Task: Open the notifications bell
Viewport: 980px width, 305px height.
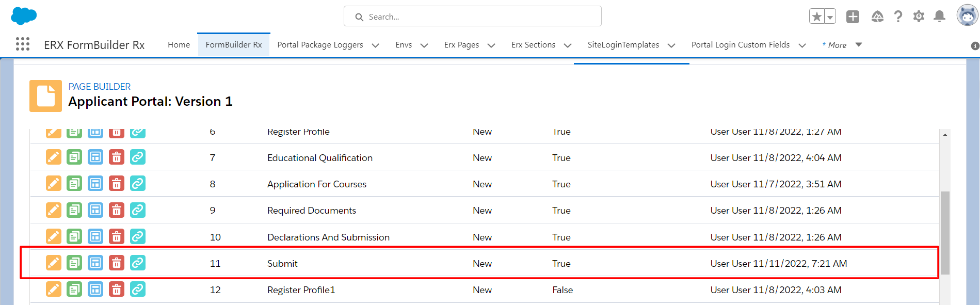Action: coord(939,17)
